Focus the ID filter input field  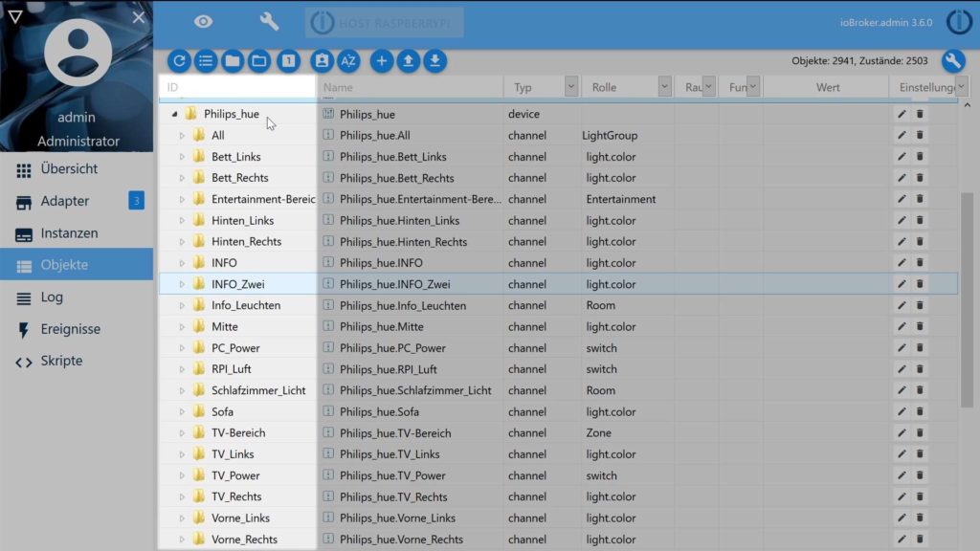[x=237, y=87]
